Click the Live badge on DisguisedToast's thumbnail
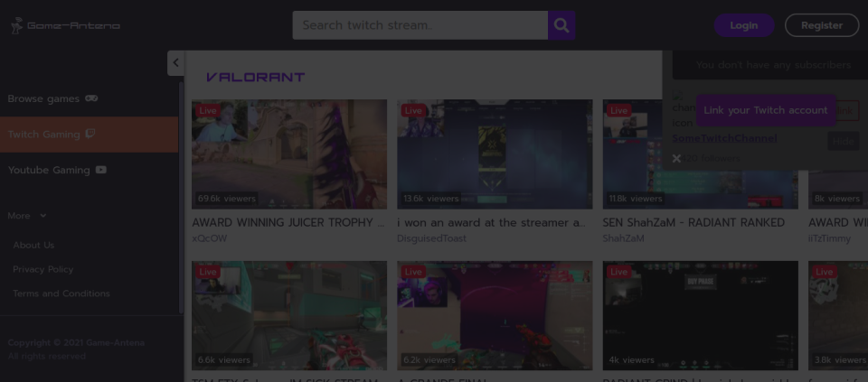 pyautogui.click(x=413, y=110)
